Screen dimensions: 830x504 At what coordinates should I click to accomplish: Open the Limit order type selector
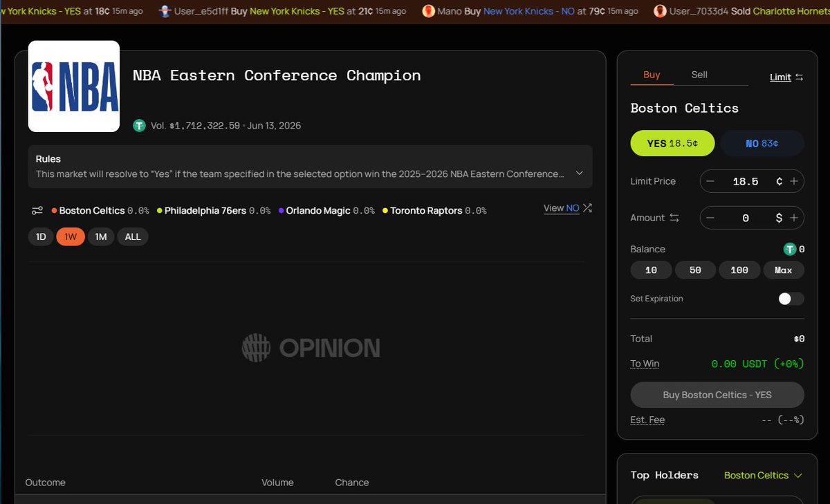click(x=780, y=77)
